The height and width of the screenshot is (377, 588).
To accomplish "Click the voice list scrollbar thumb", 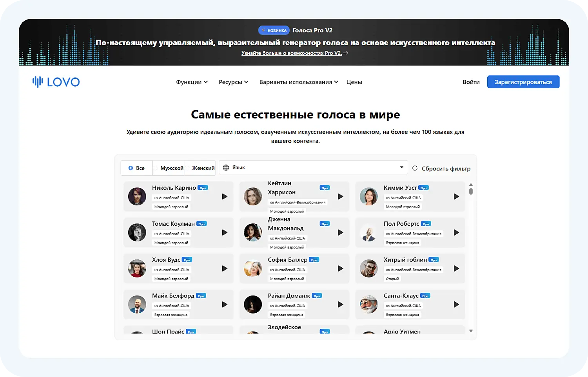I will coord(471,191).
